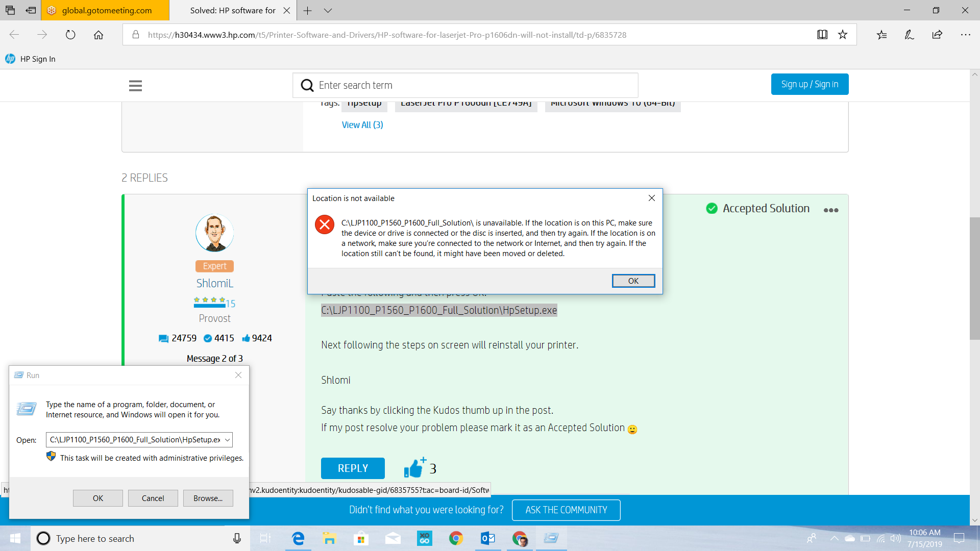Click OK in the Run dialog
Viewport: 980px width, 551px height.
[x=98, y=498]
